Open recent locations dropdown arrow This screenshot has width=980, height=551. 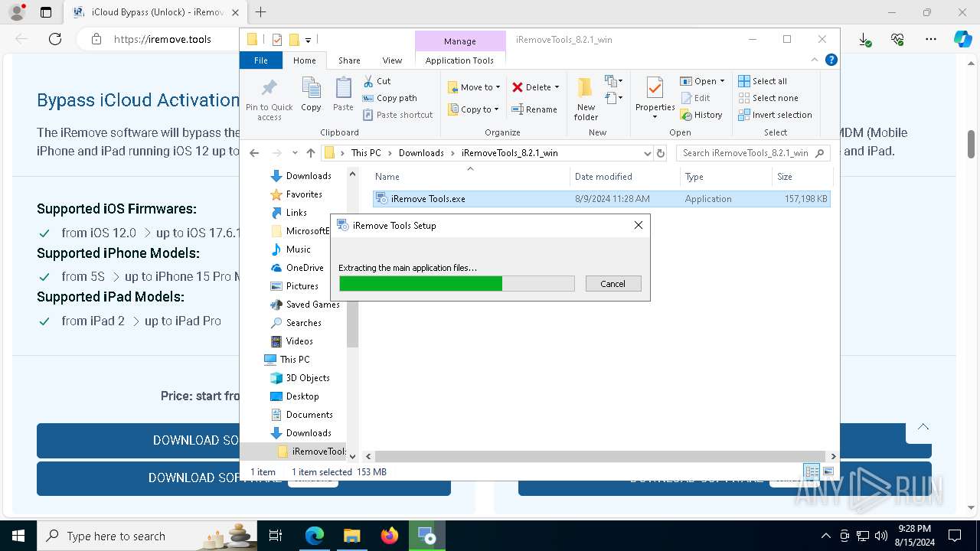point(295,153)
